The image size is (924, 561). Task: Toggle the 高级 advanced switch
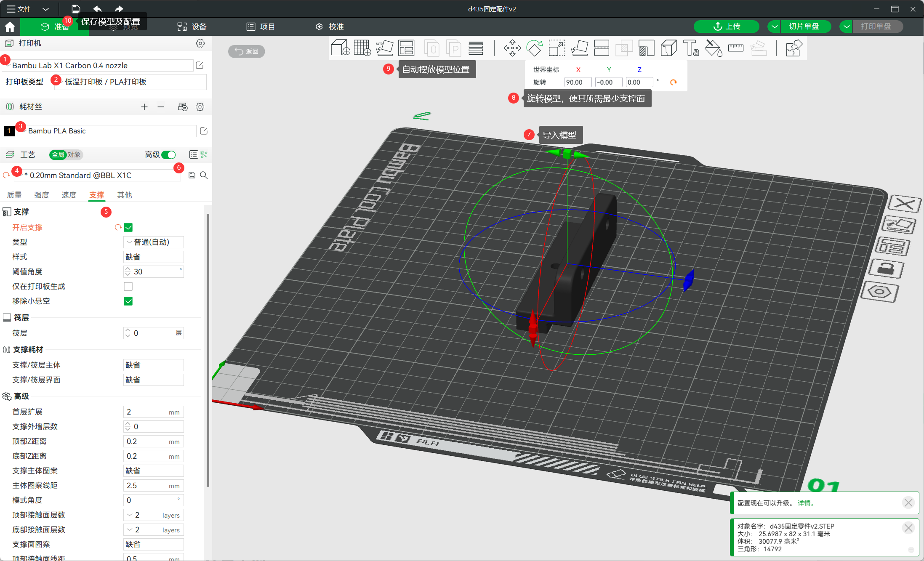point(169,155)
